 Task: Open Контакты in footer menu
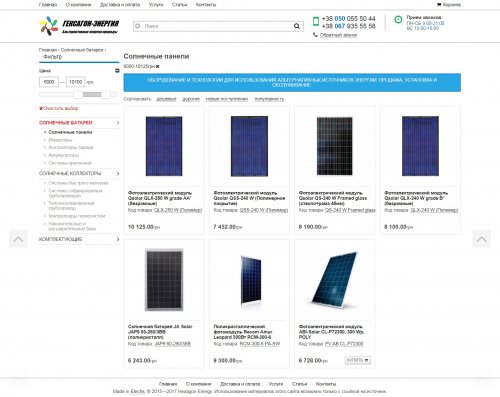[326, 384]
